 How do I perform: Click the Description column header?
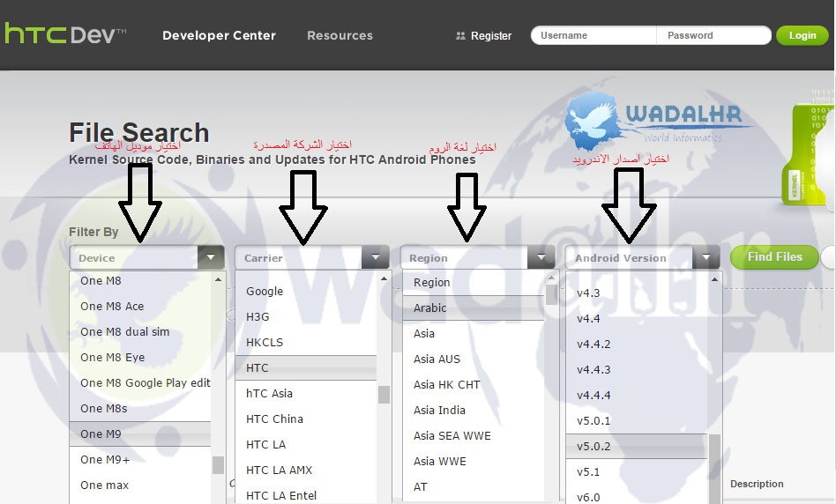pyautogui.click(x=757, y=484)
